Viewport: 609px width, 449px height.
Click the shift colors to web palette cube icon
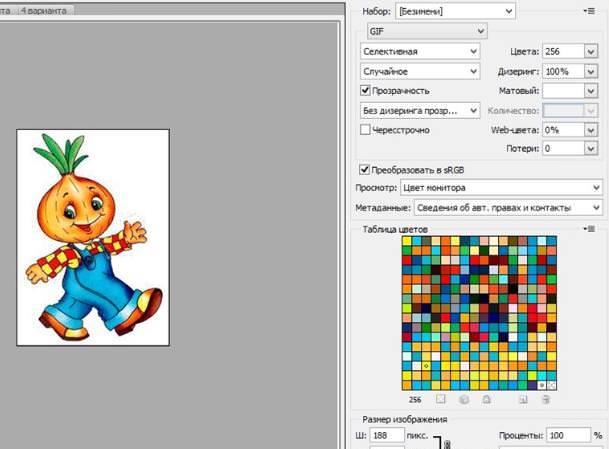pyautogui.click(x=464, y=399)
